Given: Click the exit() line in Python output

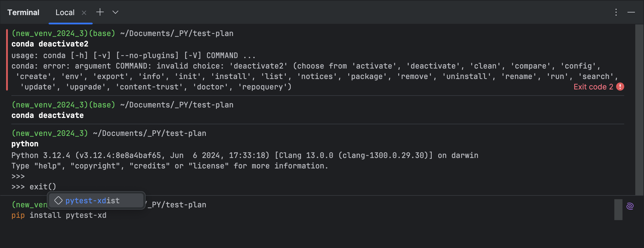Looking at the screenshot, I should pyautogui.click(x=42, y=187).
